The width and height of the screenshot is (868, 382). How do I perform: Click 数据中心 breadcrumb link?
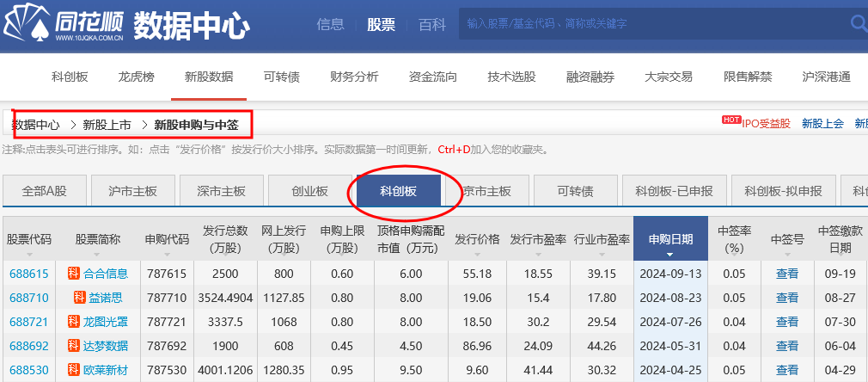tap(36, 126)
